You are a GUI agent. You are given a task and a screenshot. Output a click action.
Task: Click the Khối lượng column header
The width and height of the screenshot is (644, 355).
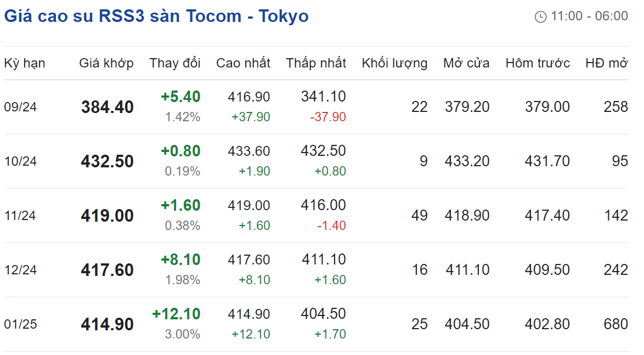[x=395, y=63]
